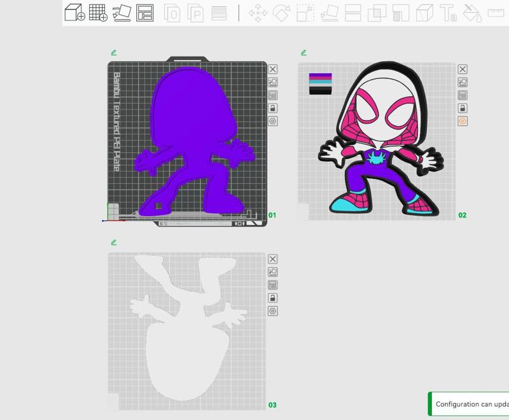Select the Cut tool
The image size is (509, 420).
pos(353,13)
